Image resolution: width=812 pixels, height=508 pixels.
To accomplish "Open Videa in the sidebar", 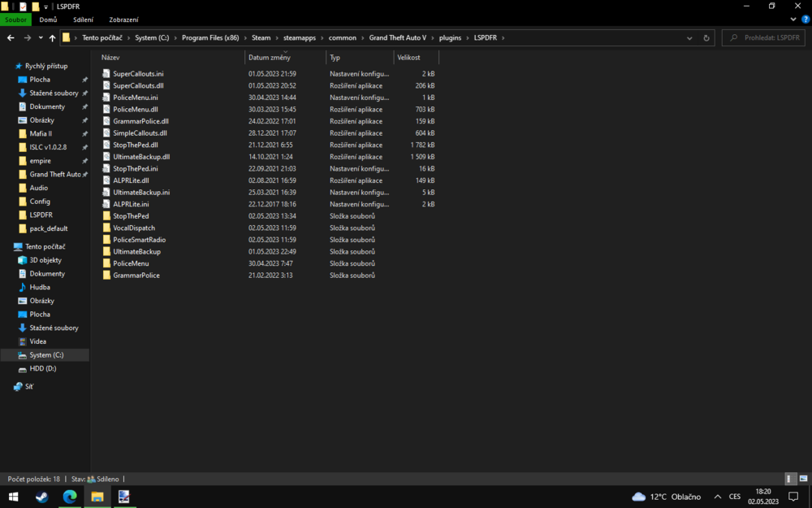I will [x=37, y=341].
